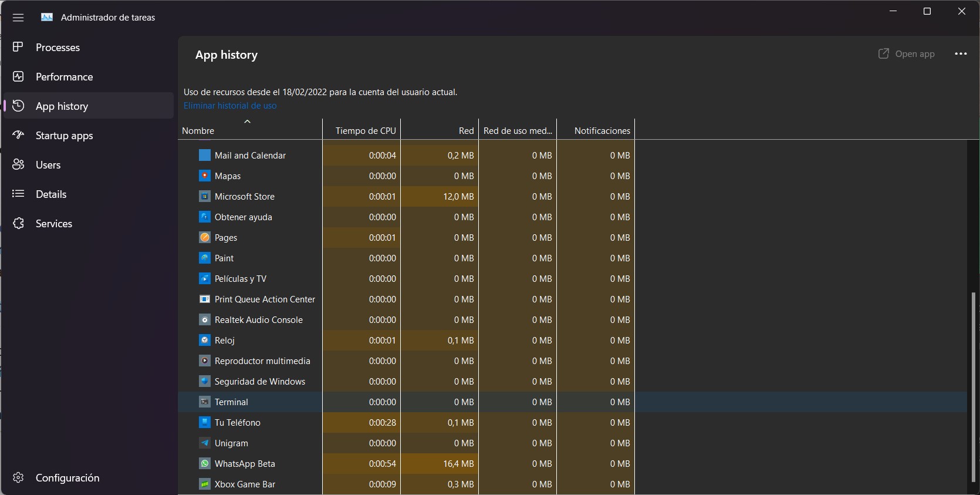Click the App history page heading
Image resolution: width=980 pixels, height=495 pixels.
coord(227,55)
